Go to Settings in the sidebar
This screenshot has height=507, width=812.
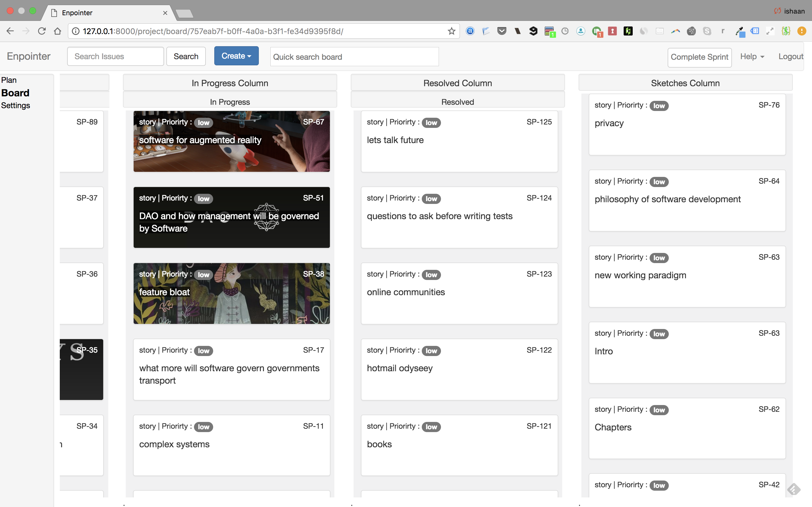pos(16,105)
